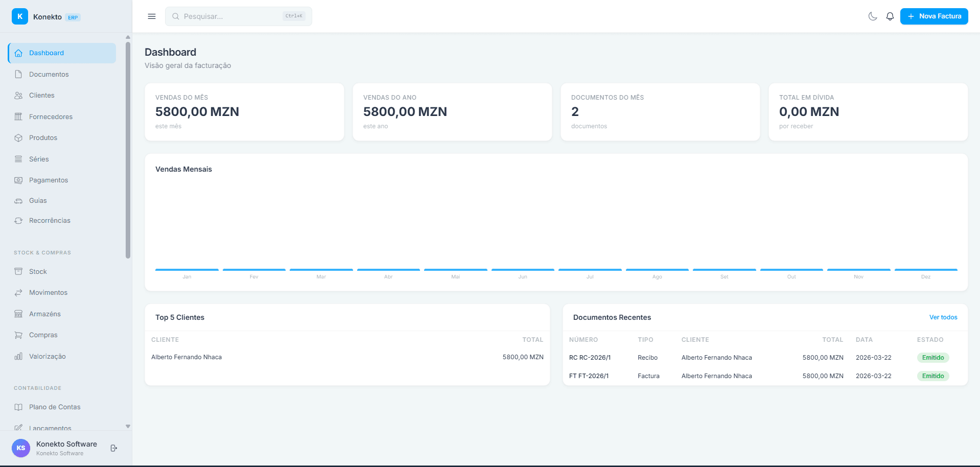Screen dimensions: 980x467
Task: Go to Clientes in the sidebar
Action: pyautogui.click(x=62, y=96)
